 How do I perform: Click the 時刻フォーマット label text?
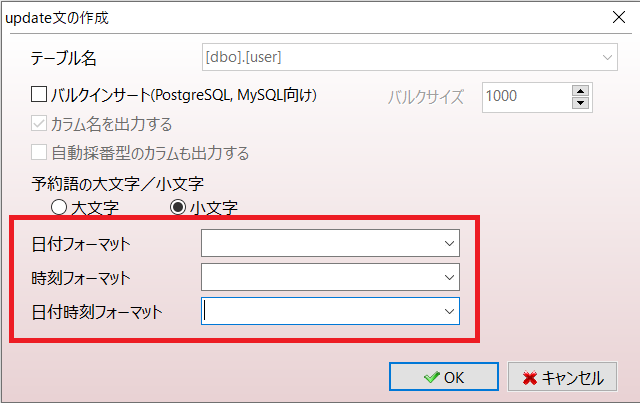click(x=81, y=278)
